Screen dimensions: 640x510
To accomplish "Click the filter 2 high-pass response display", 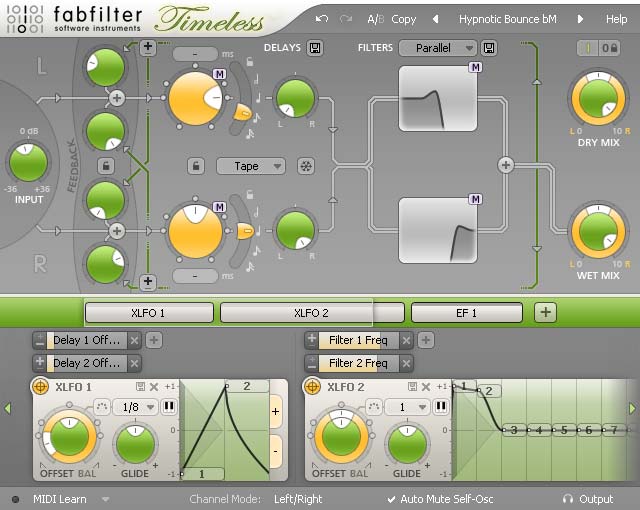I will [438, 231].
